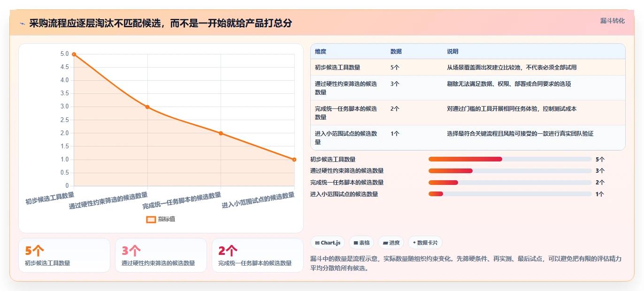Open the 2个 完成统一任务脚本 stat card

point(258,255)
